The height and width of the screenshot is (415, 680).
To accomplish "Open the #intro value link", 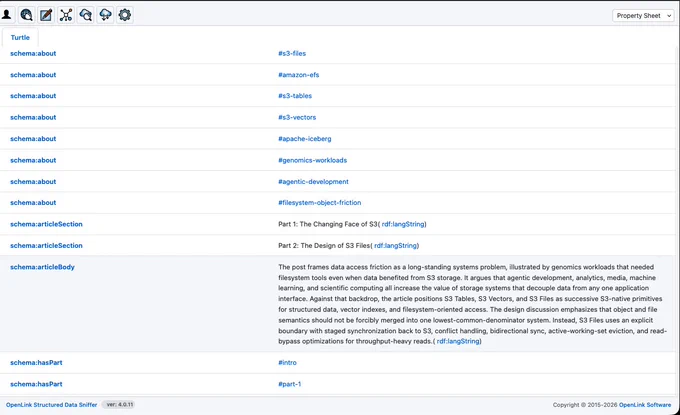I will pos(287,363).
